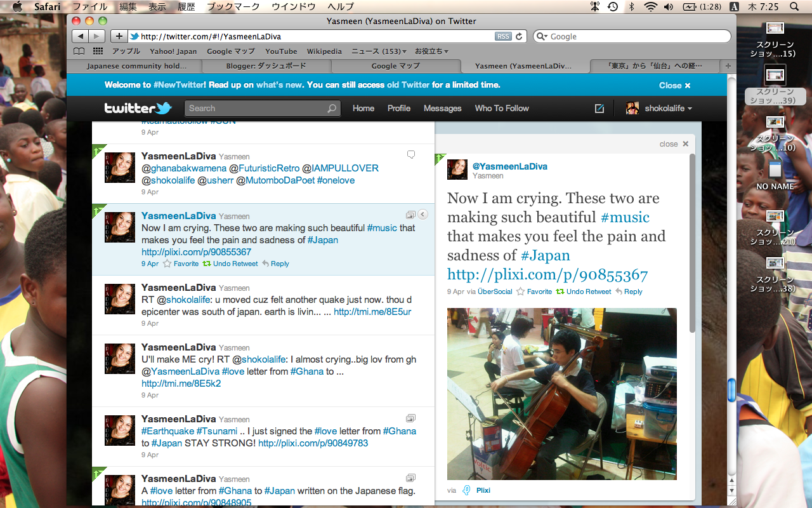Screen dimensions: 812x508
Task: Click the cellist photo thumbnail
Action: pos(562,394)
